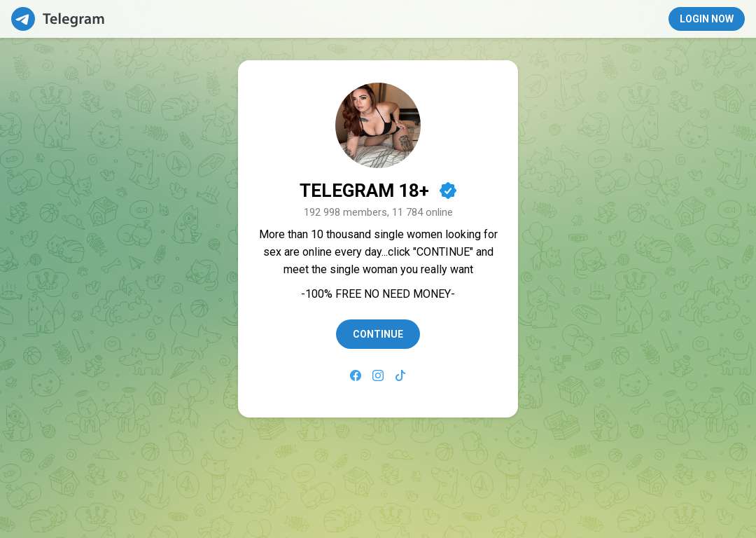This screenshot has width=756, height=538.
Task: Click "meet the single woman" description line
Action: click(x=378, y=269)
